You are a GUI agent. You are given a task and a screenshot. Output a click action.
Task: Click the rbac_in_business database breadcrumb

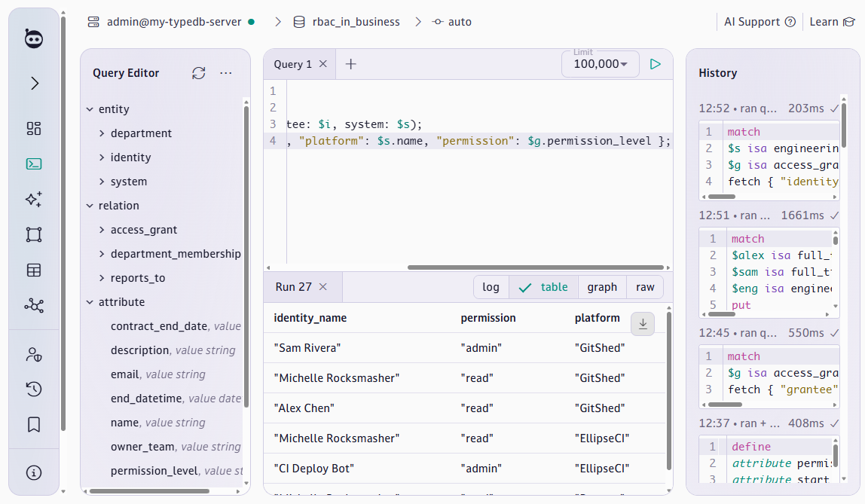coord(356,22)
